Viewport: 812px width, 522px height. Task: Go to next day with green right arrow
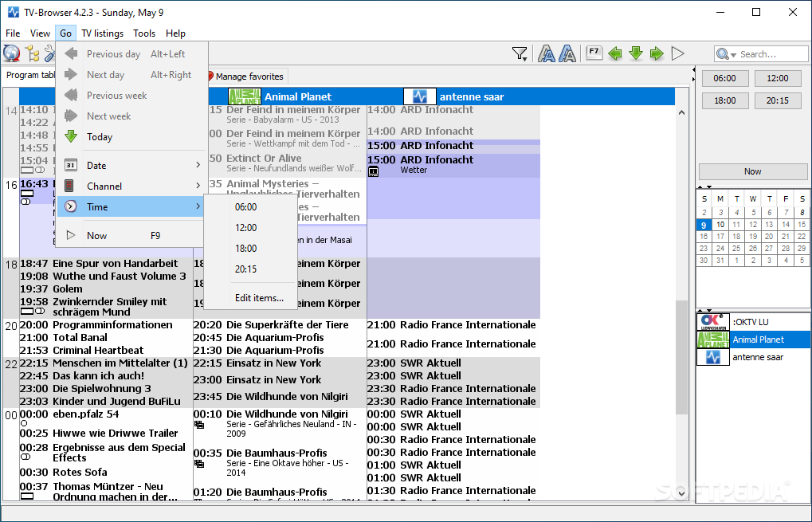click(657, 53)
